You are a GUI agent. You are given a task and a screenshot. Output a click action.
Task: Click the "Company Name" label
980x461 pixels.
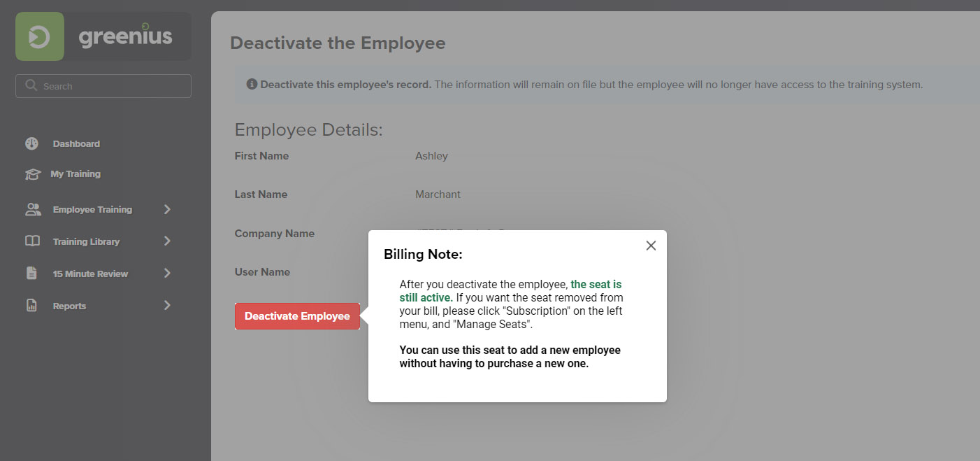275,234
